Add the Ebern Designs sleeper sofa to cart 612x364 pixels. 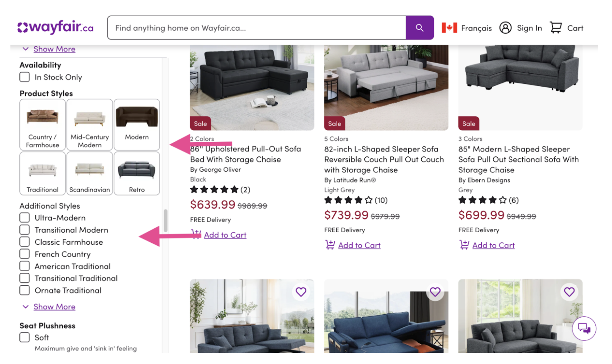click(493, 245)
